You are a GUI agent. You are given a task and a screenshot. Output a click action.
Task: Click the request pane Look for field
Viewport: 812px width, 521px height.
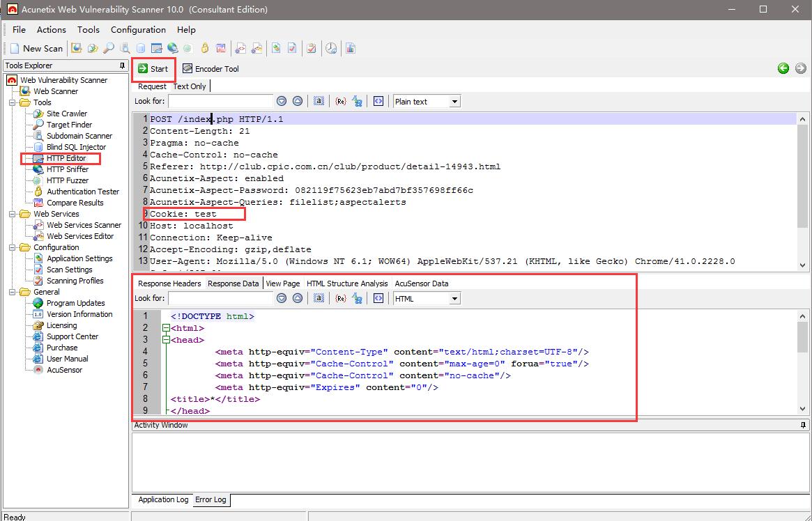[x=220, y=101]
